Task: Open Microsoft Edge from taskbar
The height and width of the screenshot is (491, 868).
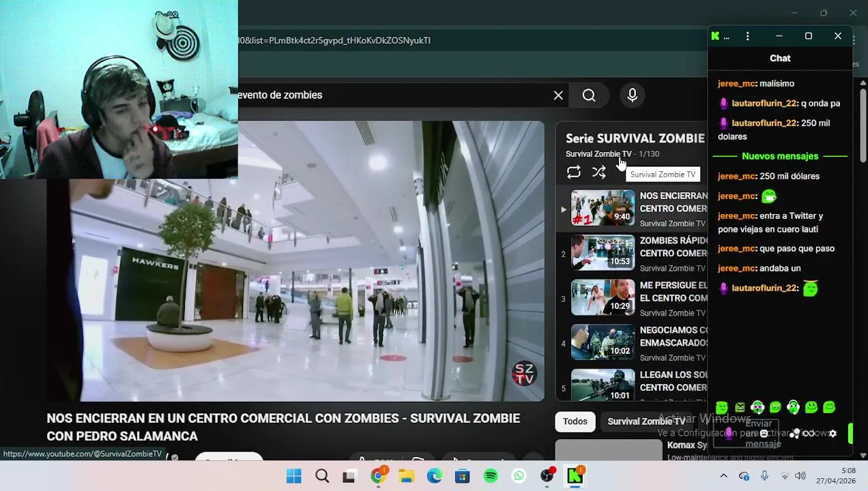Action: pos(434,476)
